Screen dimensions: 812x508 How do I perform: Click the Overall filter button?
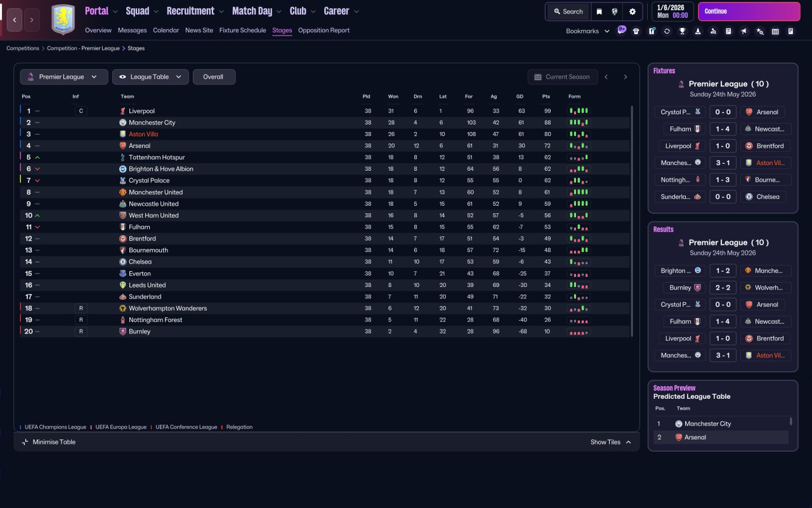tap(214, 77)
